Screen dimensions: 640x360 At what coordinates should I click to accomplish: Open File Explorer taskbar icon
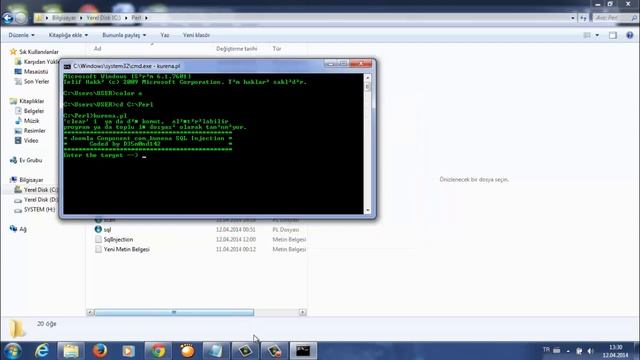tap(71, 351)
